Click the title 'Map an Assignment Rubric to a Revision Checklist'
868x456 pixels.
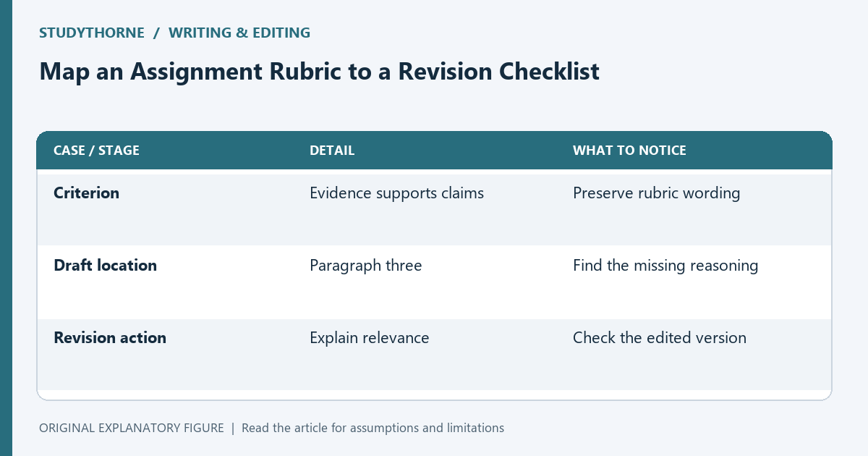pyautogui.click(x=319, y=72)
